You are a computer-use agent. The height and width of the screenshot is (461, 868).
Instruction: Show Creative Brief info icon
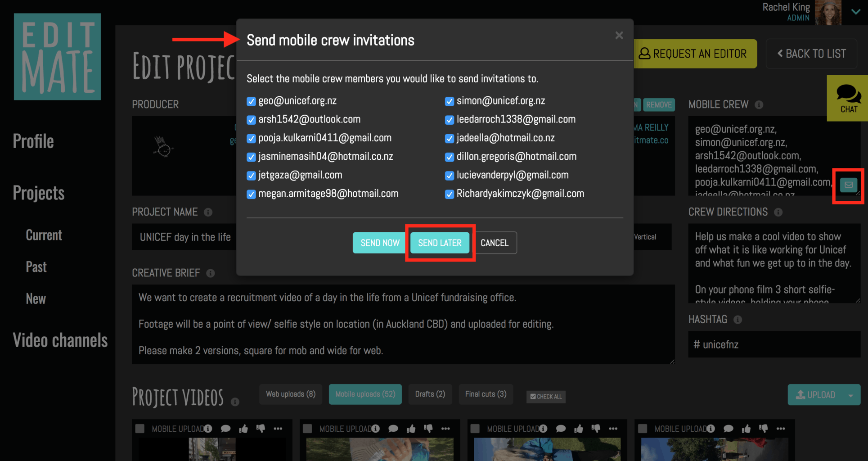point(211,273)
